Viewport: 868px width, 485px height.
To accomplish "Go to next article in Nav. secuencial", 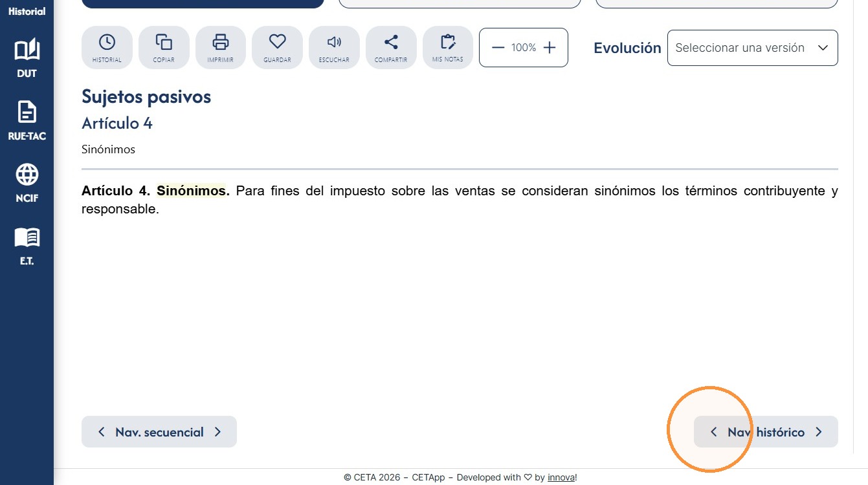I will (218, 432).
